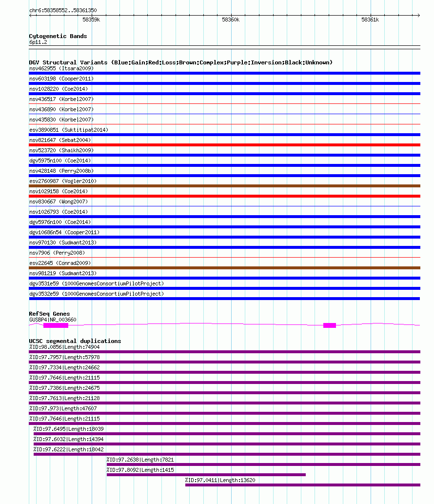Screen dimensions: 434x504
Task: Click the blue bar under esv3890851
Action: [224, 135]
